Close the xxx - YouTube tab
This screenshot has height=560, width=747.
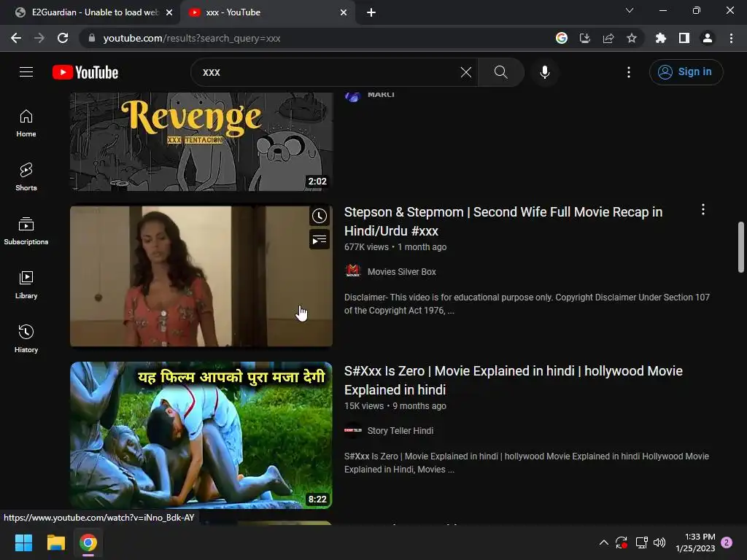(x=344, y=12)
